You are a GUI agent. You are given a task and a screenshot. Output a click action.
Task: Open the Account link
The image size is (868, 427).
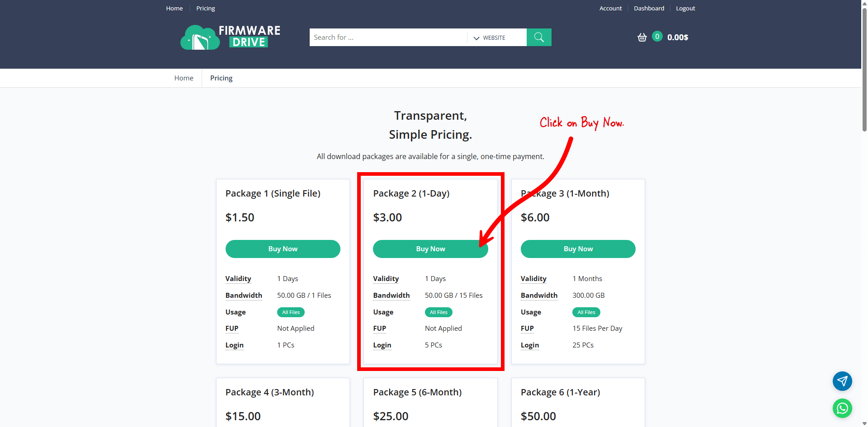pos(610,8)
